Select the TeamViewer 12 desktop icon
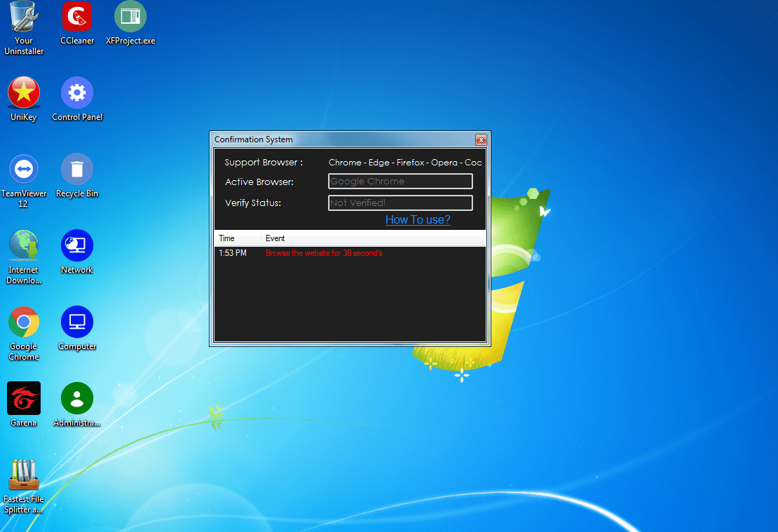The width and height of the screenshot is (778, 532). click(23, 181)
